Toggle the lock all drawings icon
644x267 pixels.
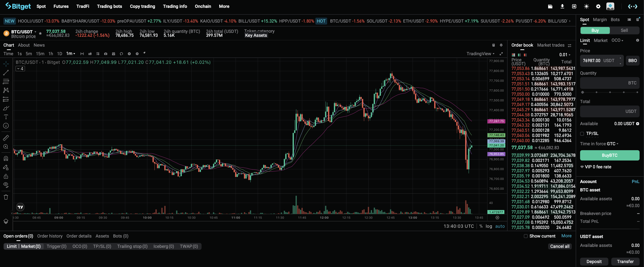point(6,176)
